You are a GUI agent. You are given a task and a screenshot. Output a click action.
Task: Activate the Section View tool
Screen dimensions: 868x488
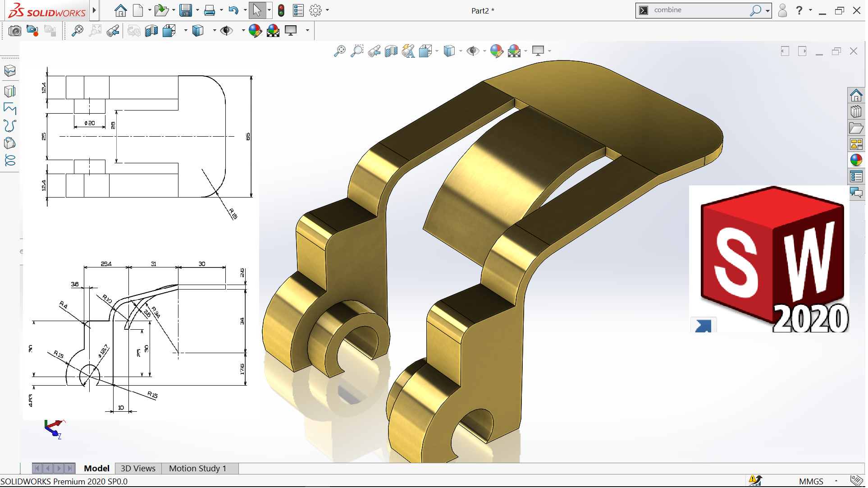tap(151, 31)
